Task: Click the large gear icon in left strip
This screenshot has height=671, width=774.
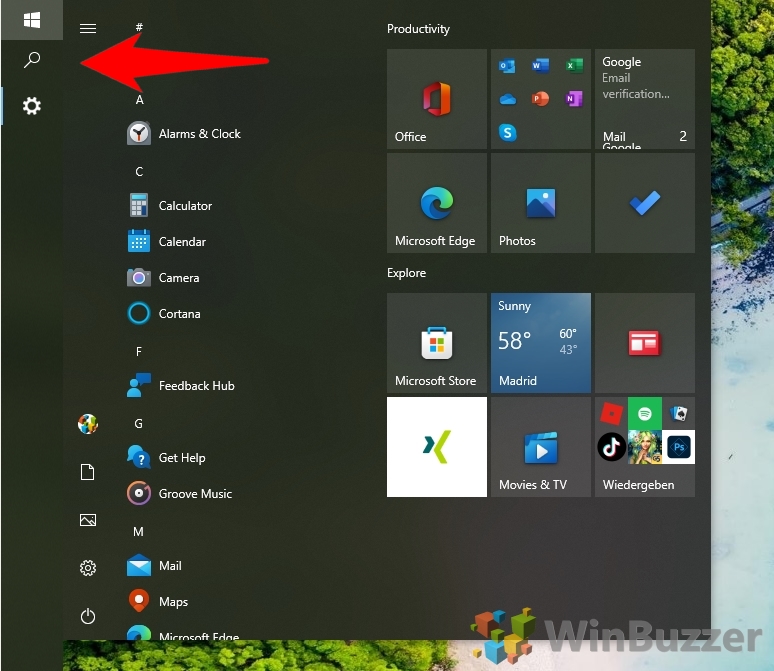Action: point(32,106)
